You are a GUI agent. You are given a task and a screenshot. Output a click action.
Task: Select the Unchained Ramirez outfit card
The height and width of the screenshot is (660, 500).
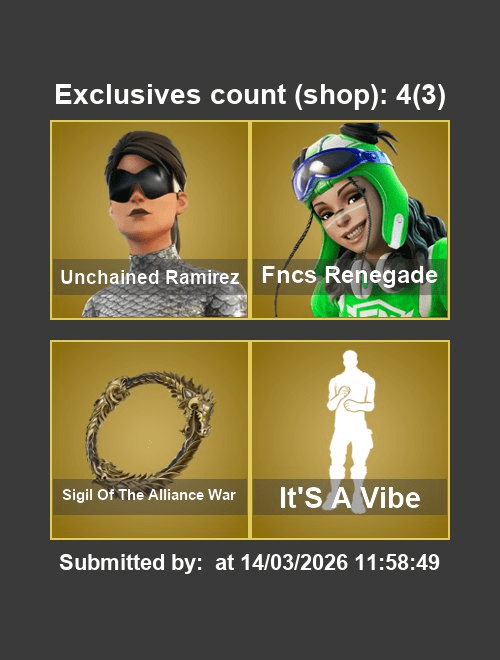(x=150, y=220)
